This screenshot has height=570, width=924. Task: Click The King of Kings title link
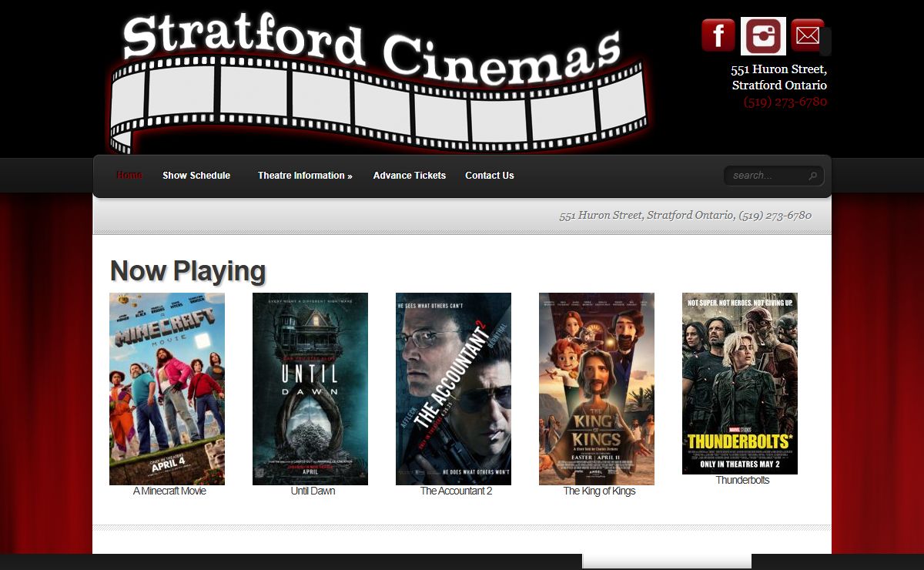coord(599,491)
